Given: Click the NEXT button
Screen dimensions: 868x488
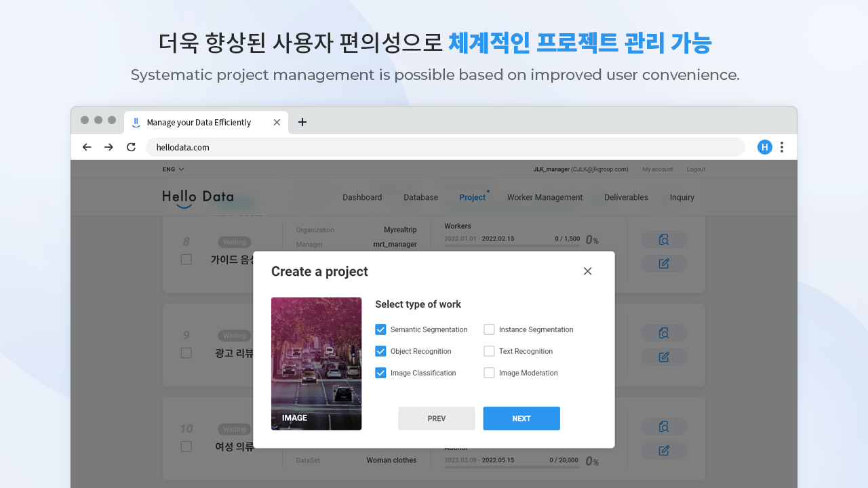Looking at the screenshot, I should (x=521, y=418).
